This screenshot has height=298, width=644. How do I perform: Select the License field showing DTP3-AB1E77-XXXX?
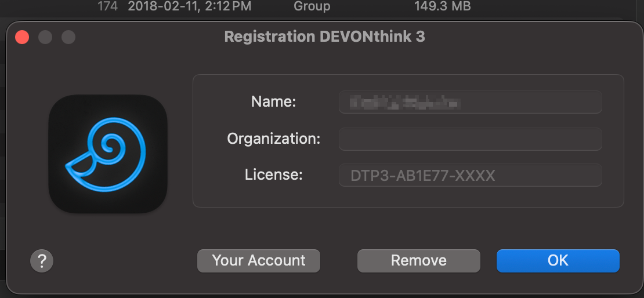(x=470, y=175)
